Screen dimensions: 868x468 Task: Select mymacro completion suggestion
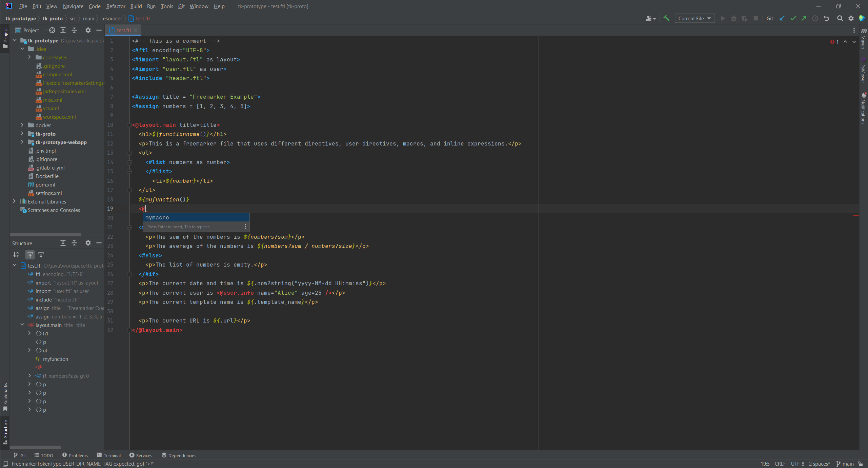pyautogui.click(x=196, y=217)
